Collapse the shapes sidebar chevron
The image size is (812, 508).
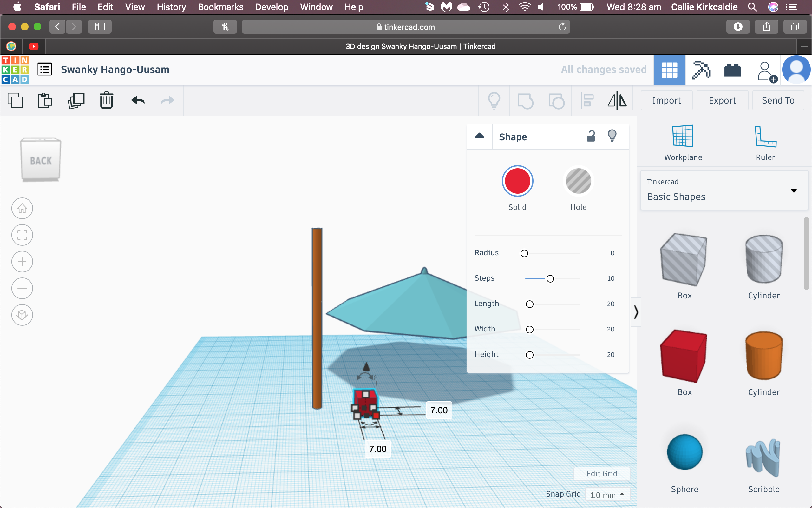click(x=636, y=312)
